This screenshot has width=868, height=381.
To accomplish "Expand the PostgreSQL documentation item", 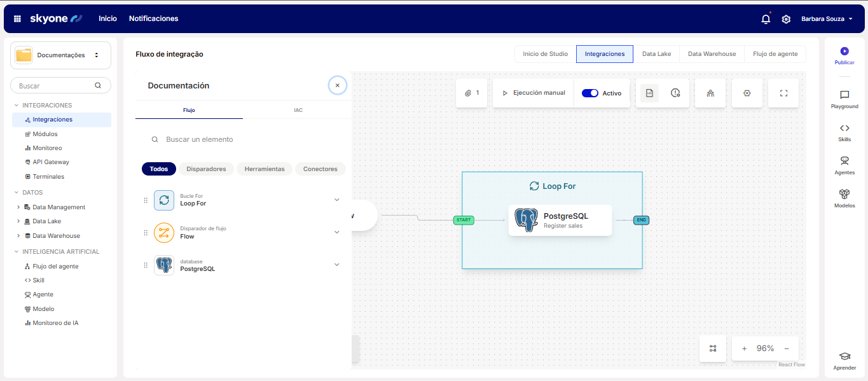I will 337,265.
